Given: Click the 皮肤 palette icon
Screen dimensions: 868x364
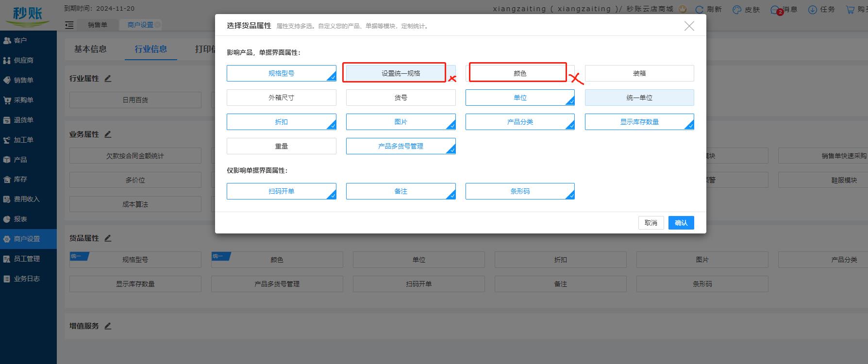Looking at the screenshot, I should pos(737,9).
